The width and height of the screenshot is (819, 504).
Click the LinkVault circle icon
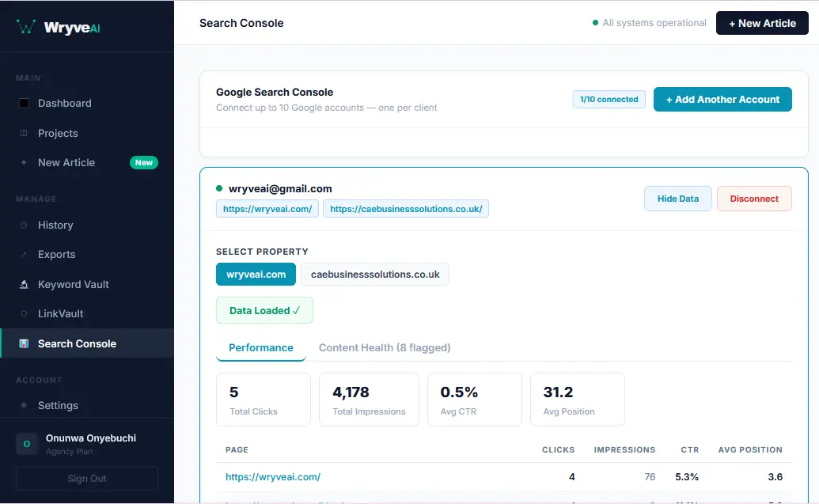pyautogui.click(x=24, y=313)
